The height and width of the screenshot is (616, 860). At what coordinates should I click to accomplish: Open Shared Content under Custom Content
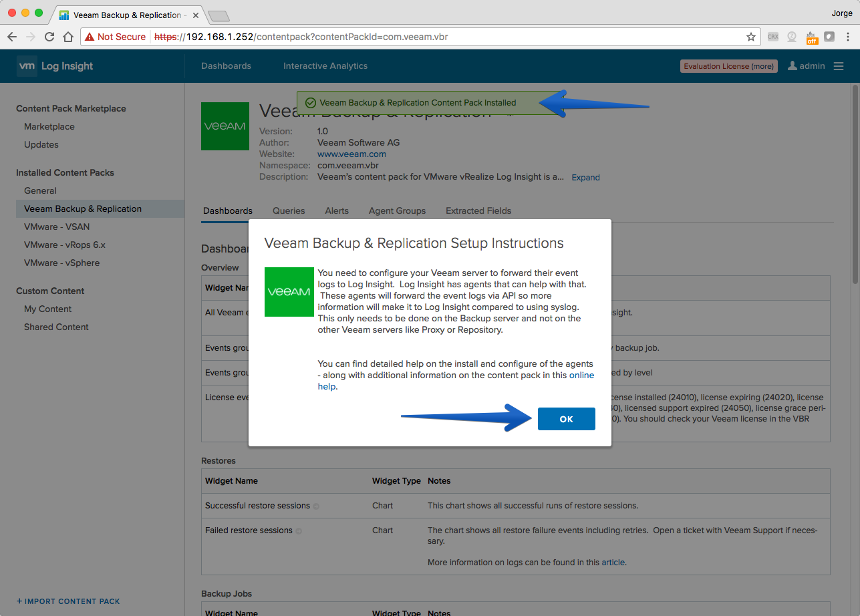point(57,327)
